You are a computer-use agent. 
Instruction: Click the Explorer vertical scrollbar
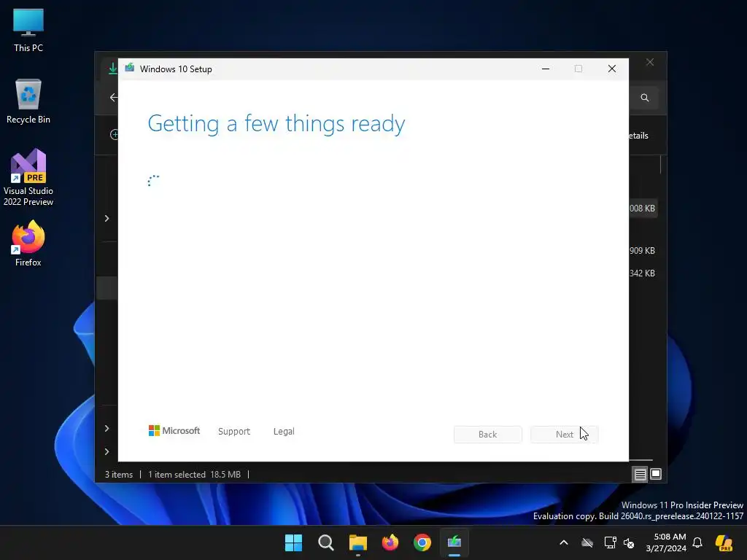(x=661, y=165)
